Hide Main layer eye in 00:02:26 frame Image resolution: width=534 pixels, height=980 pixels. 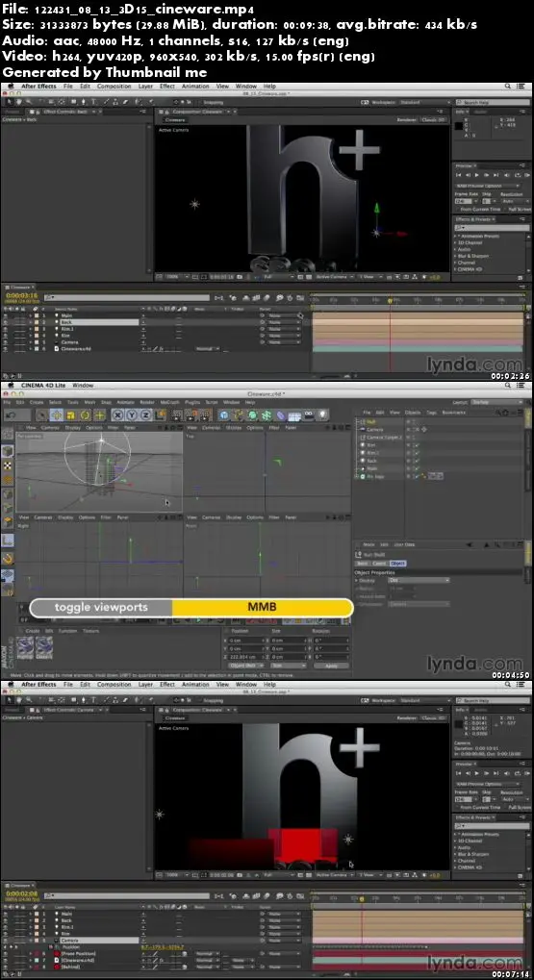[x=6, y=316]
